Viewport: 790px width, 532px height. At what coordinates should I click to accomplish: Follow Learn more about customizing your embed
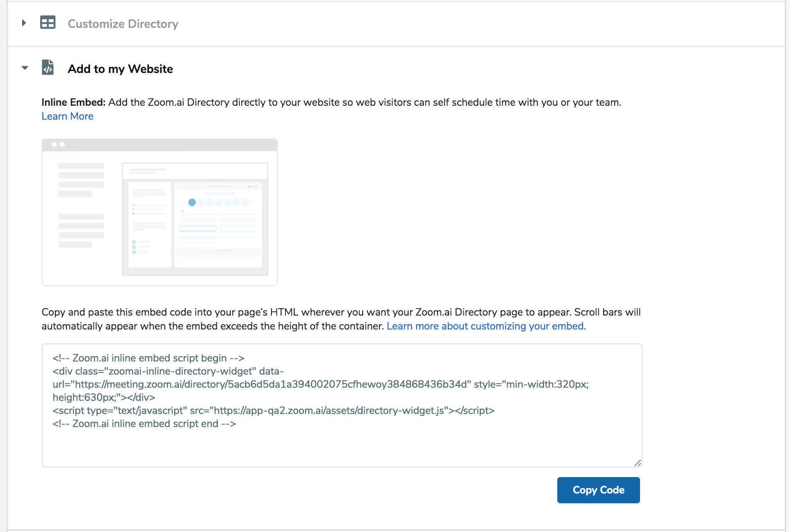(x=486, y=326)
